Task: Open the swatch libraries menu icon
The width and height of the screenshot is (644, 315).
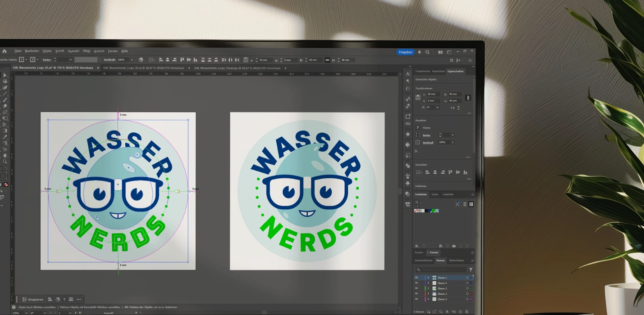Action: (x=417, y=246)
